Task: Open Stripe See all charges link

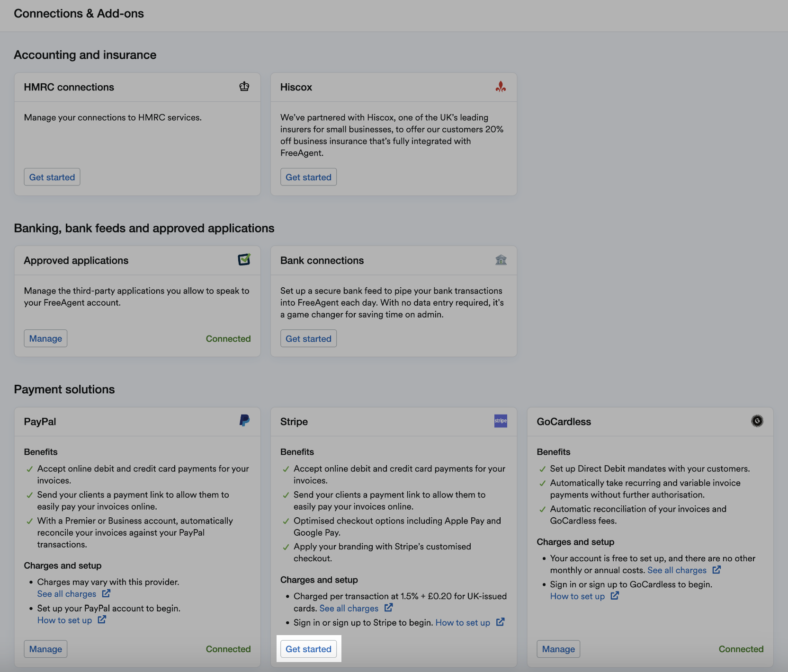Action: [x=349, y=608]
